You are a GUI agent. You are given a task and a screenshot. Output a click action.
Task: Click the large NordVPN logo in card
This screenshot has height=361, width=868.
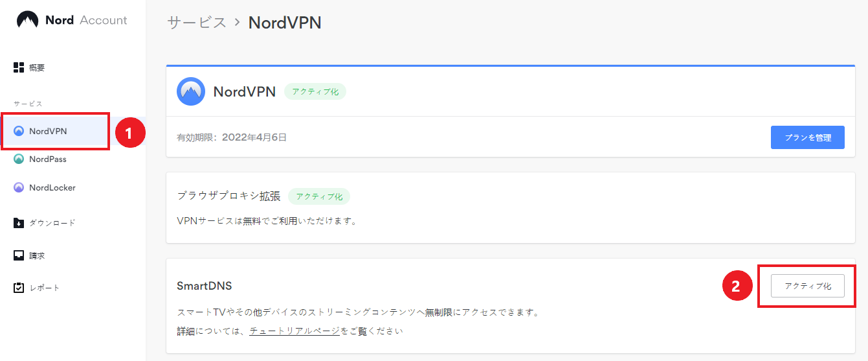(x=191, y=91)
